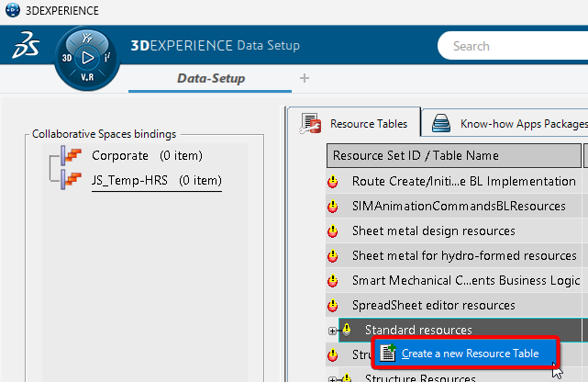
Task: Choose Create a new Resource Table
Action: [x=466, y=354]
